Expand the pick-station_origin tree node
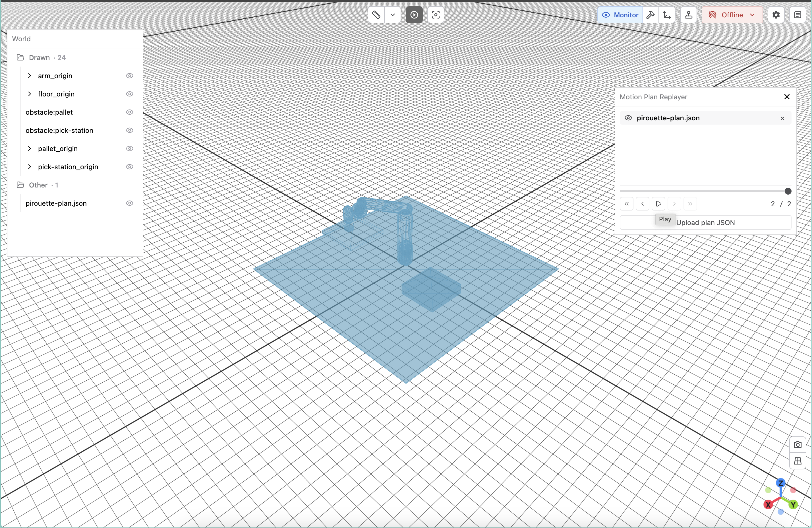This screenshot has width=812, height=528. [x=30, y=167]
